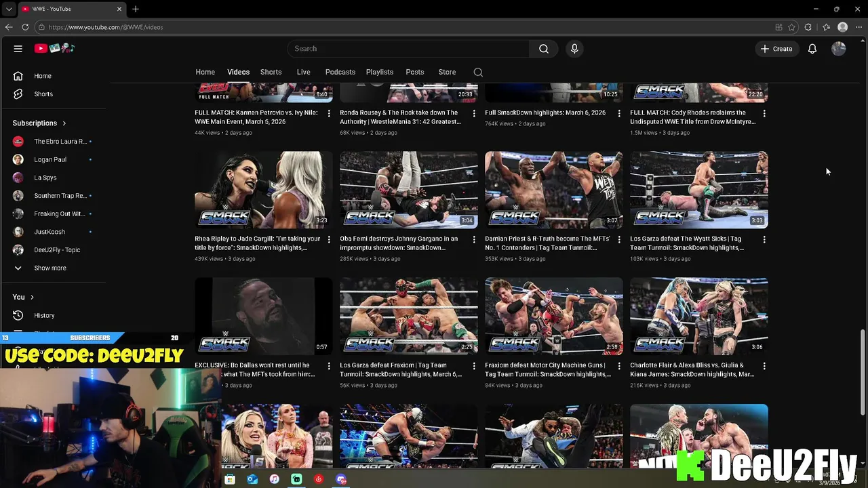The height and width of the screenshot is (488, 868).
Task: Expand the Subscriptions section chevron
Action: (64, 123)
